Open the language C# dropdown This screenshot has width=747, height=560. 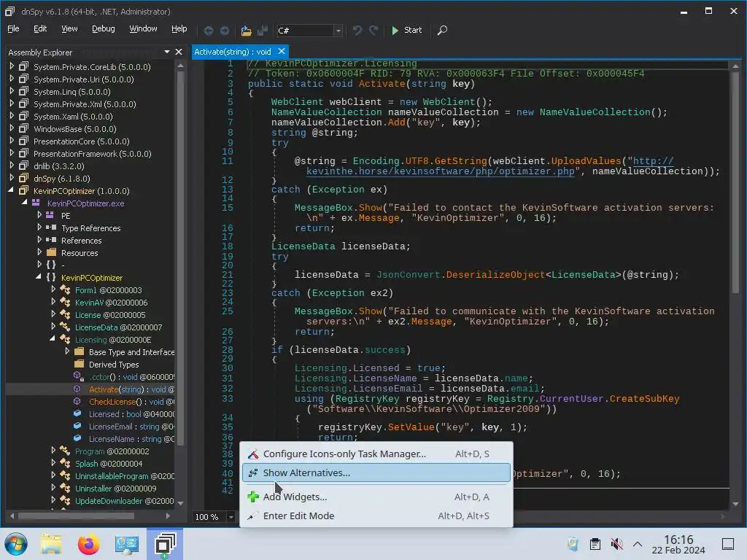tap(338, 31)
